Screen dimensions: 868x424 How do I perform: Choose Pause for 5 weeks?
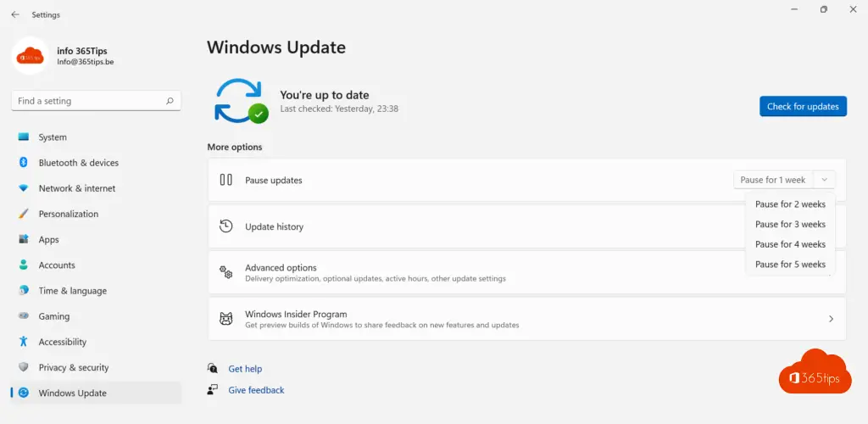tap(790, 264)
